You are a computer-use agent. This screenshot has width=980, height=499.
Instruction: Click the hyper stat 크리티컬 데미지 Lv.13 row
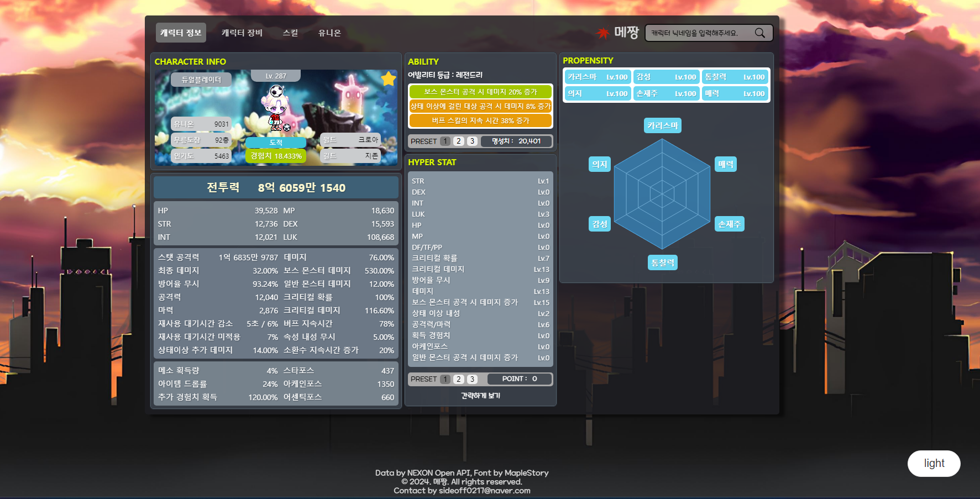480,269
